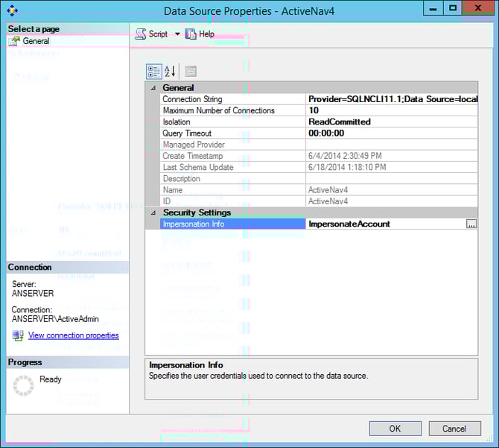Viewport: 499px width, 448px height.
Task: Click ANSERVER\ActiveAdmin connection text
Action: point(55,319)
